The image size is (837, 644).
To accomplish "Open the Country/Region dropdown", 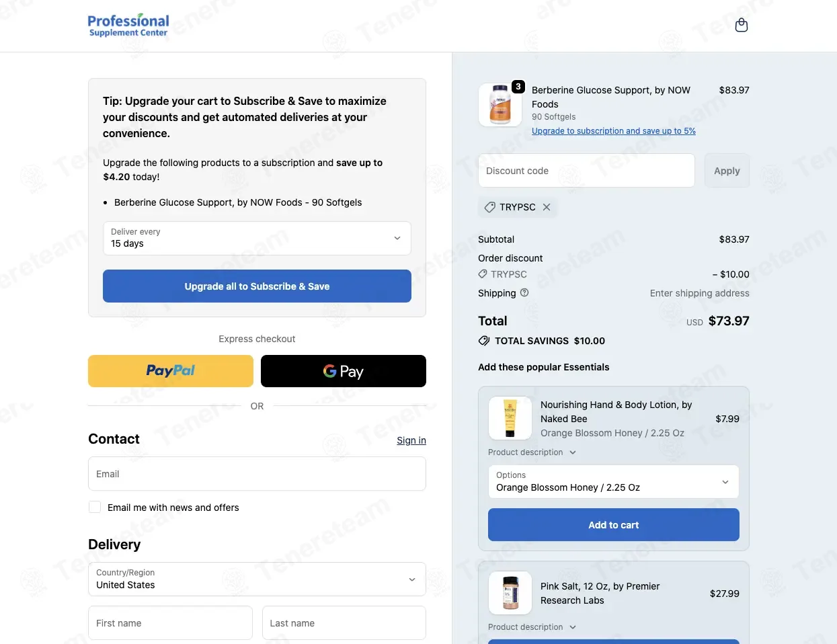I will point(257,579).
